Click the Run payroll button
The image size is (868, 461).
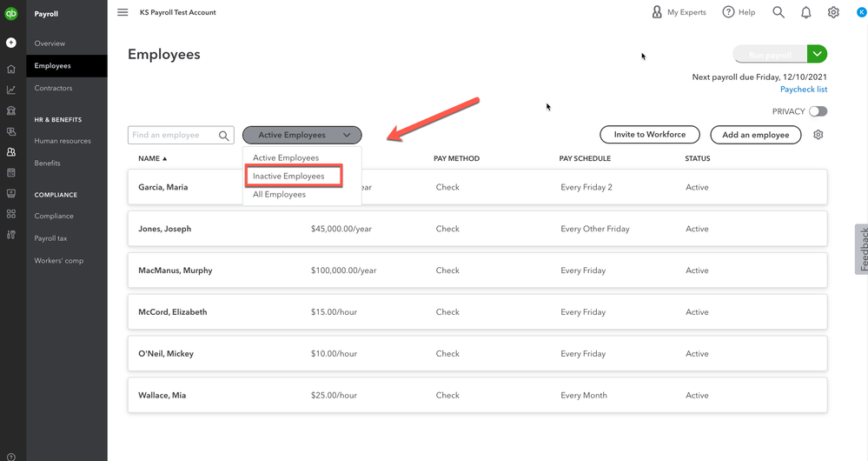[x=770, y=54]
